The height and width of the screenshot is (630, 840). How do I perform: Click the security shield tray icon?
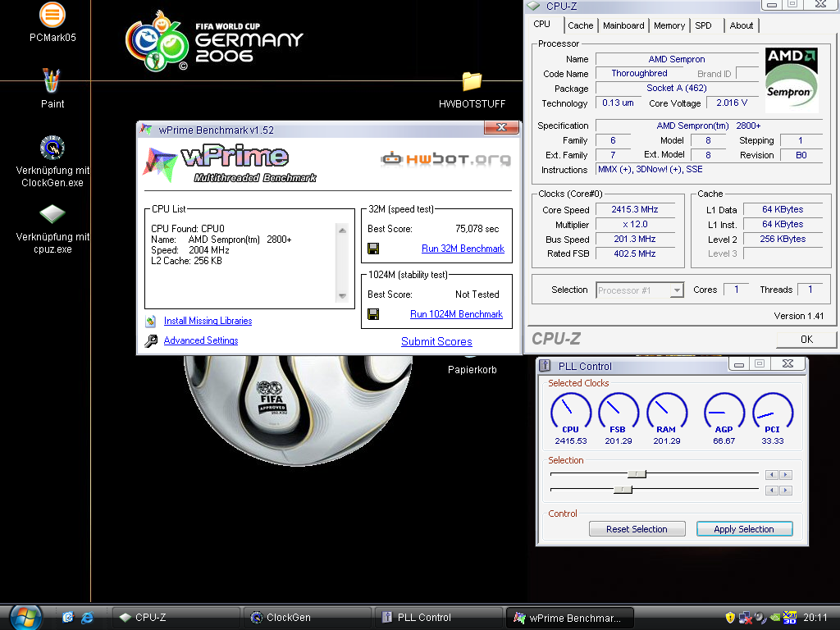click(x=730, y=618)
